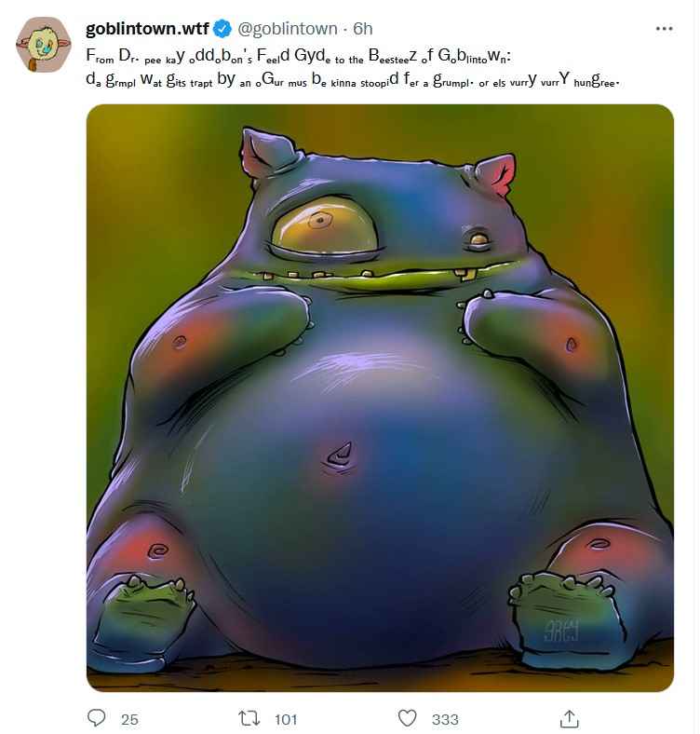Viewport: 700px width, 734px height.
Task: Open the goblintown.wtf display name
Action: pyautogui.click(x=147, y=29)
